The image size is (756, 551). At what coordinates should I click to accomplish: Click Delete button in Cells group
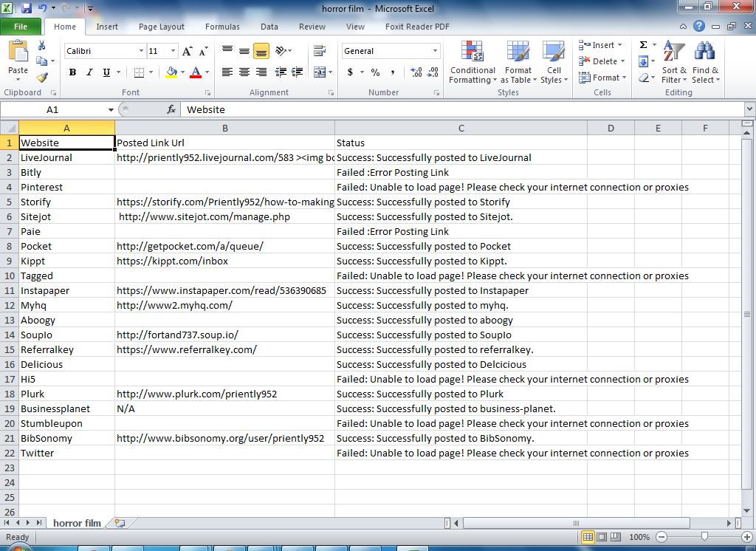(601, 61)
